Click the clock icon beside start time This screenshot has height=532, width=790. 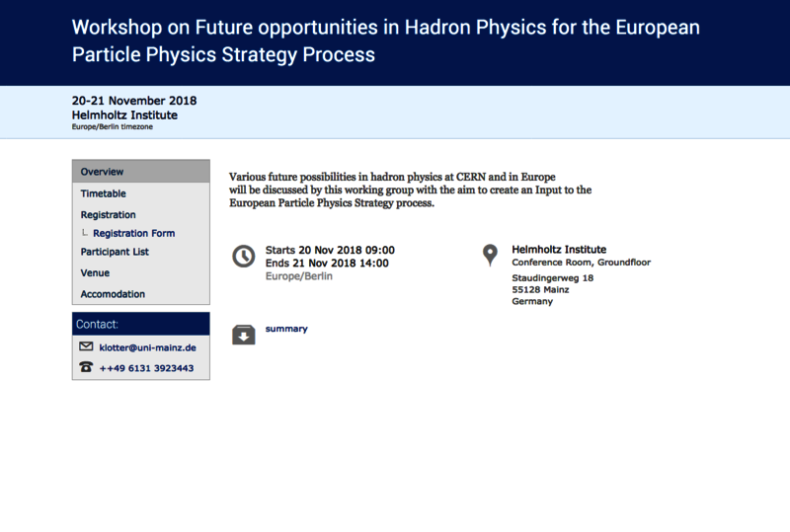243,257
